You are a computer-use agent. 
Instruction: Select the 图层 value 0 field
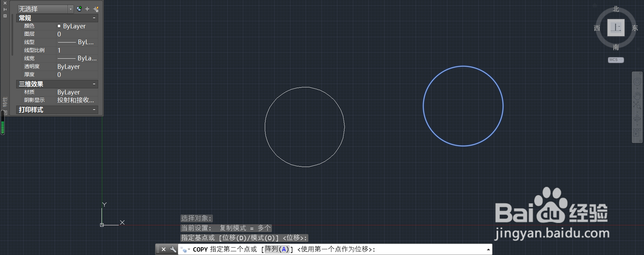click(77, 34)
